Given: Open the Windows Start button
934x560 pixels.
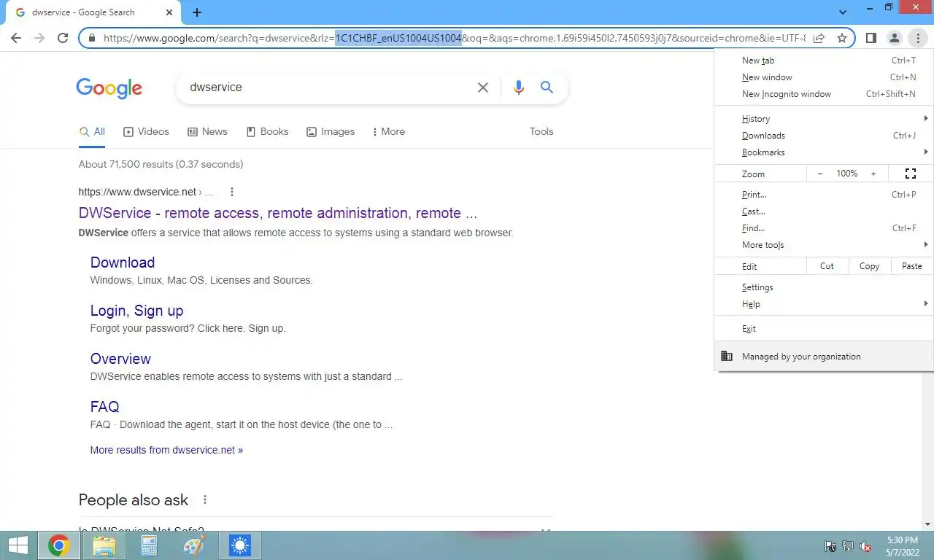Looking at the screenshot, I should click(18, 545).
